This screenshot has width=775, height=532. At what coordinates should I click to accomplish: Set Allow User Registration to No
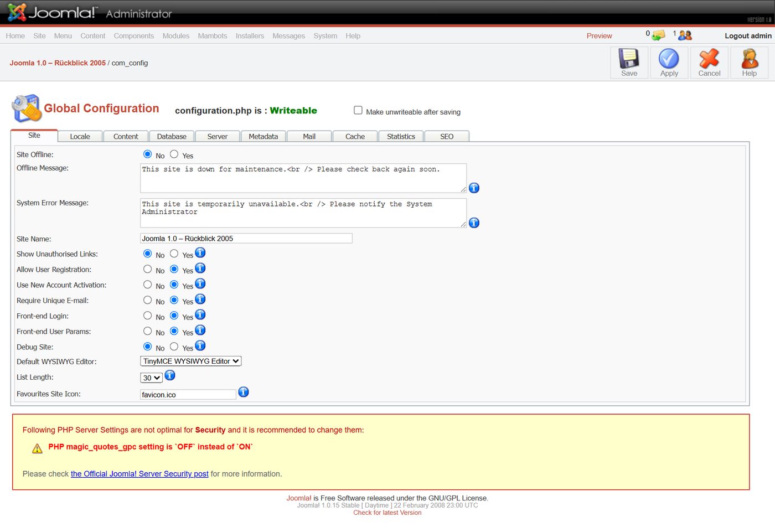tap(147, 269)
